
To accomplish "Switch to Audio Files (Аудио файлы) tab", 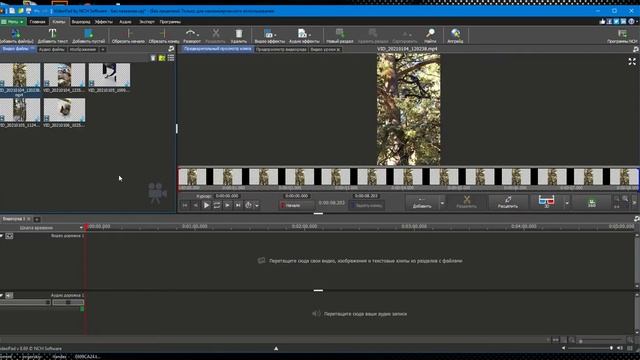I will (52, 49).
